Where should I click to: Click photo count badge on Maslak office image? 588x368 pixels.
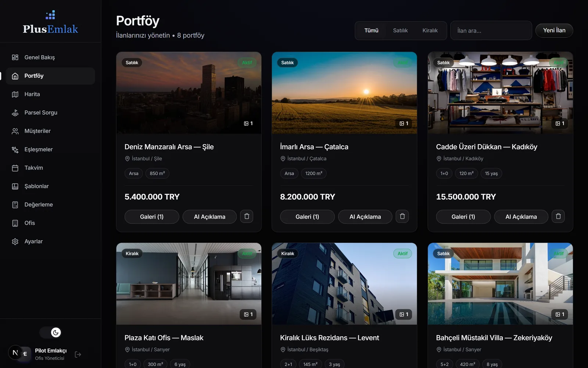248,314
